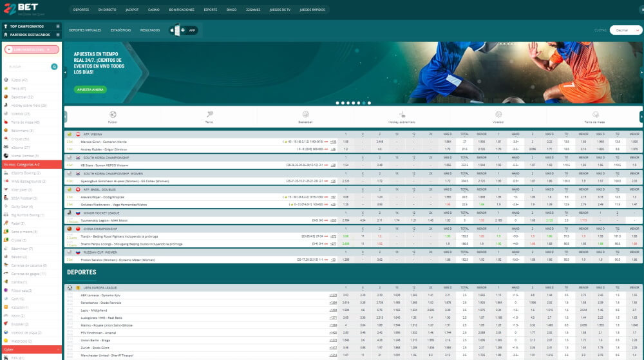
Task: Click the Russian Cup Women flag icon
Action: point(78,252)
